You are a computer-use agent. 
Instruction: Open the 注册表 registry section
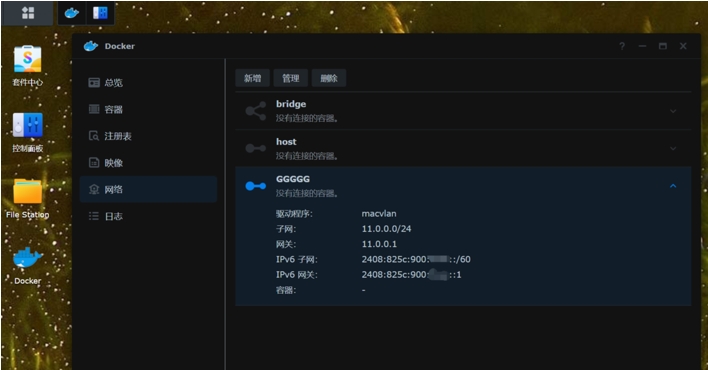[148, 136]
